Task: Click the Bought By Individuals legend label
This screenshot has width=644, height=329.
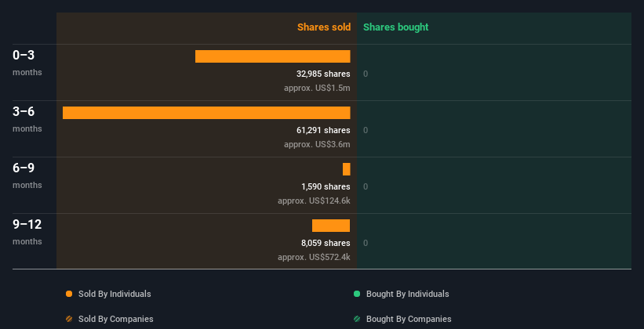Action: pos(407,294)
